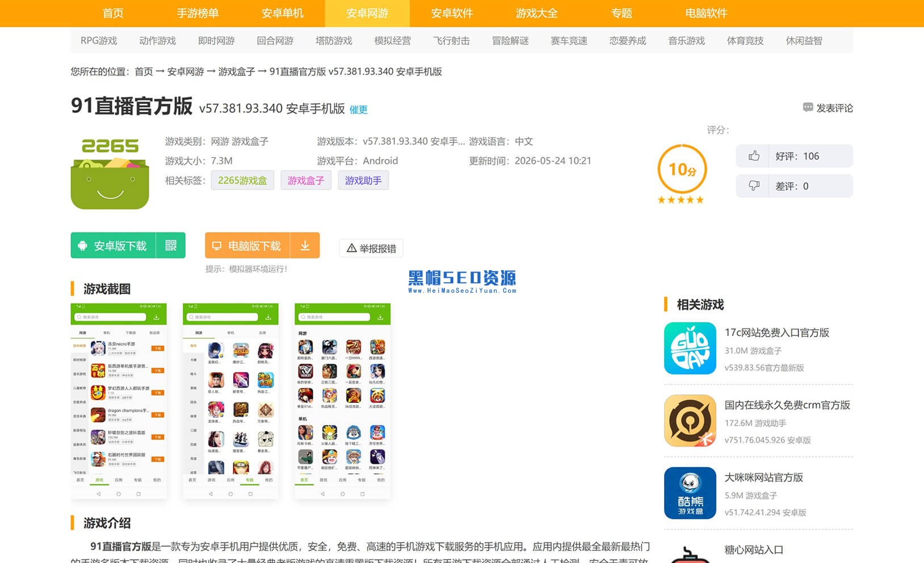Select 回合网游 sub-category
The height and width of the screenshot is (563, 924).
tap(275, 41)
